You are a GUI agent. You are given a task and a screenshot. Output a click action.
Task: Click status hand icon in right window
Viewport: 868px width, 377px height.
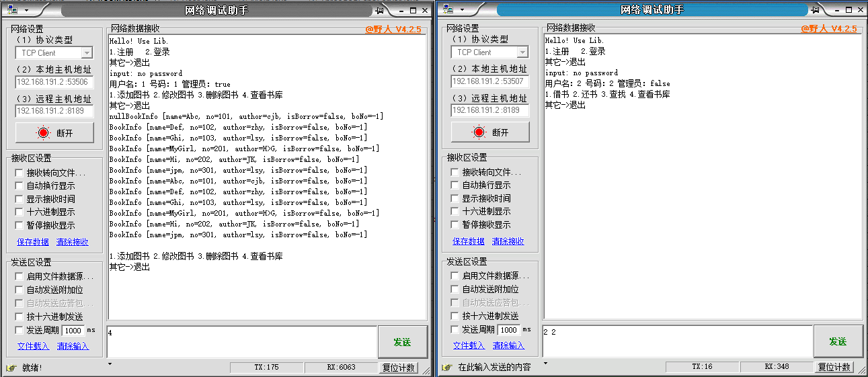point(446,367)
